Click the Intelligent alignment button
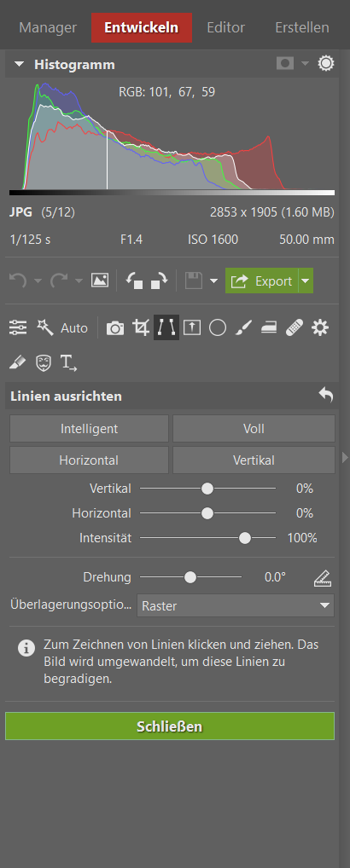Viewport: 350px width, 868px height. [89, 429]
